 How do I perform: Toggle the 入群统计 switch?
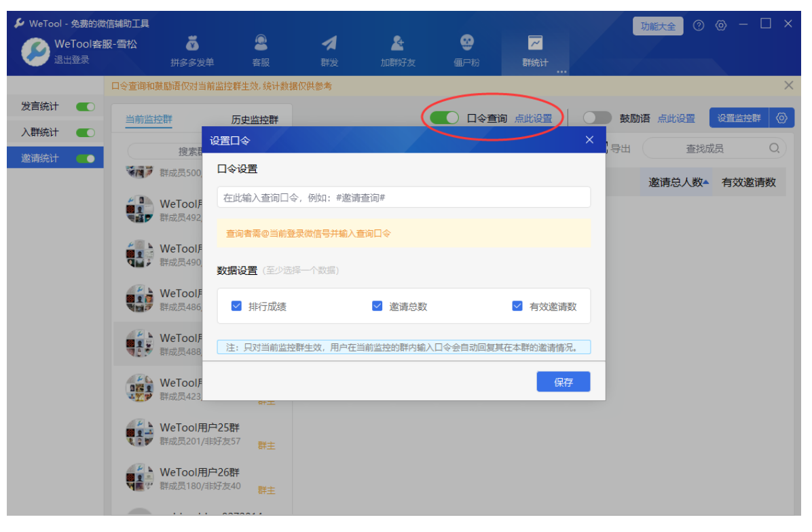[x=86, y=132]
